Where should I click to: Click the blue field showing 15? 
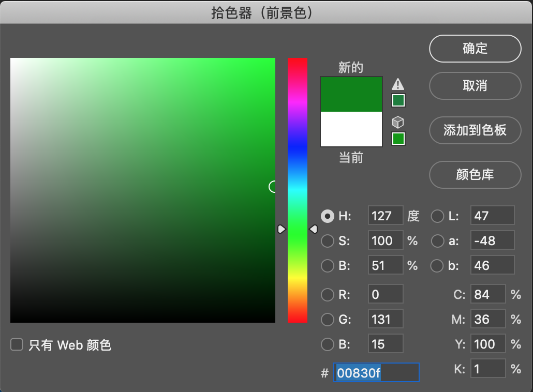click(x=386, y=343)
